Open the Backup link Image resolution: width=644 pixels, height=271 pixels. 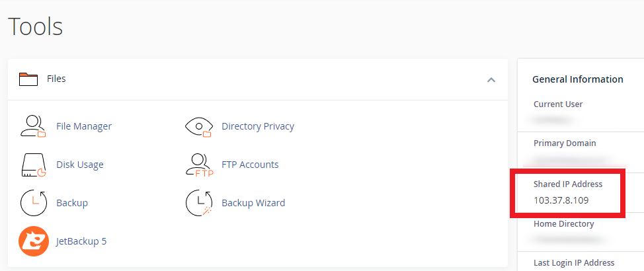(x=72, y=203)
